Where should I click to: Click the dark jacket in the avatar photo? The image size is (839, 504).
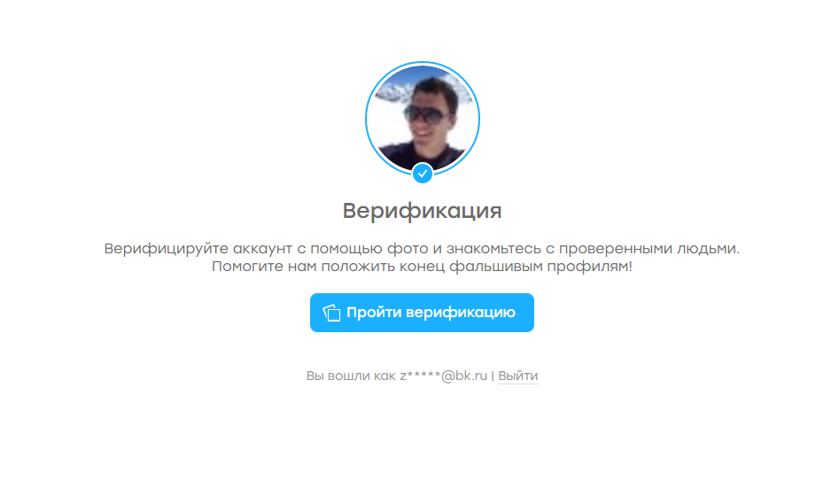click(x=423, y=155)
